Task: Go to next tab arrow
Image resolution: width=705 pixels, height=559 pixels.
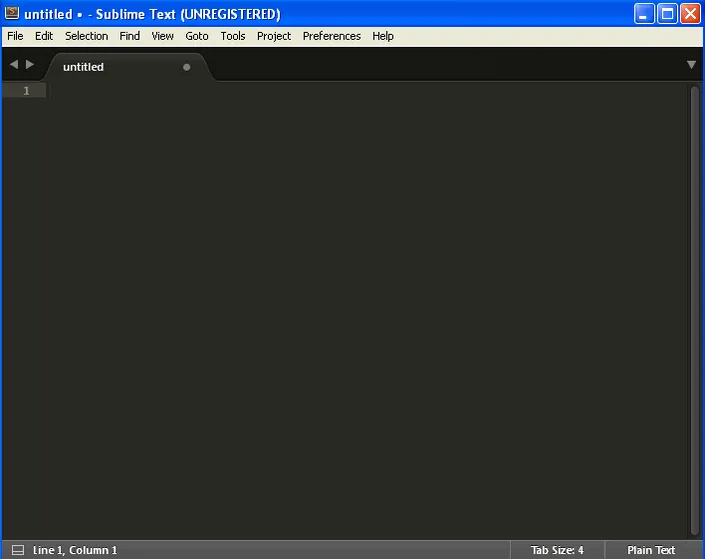Action: (x=30, y=64)
